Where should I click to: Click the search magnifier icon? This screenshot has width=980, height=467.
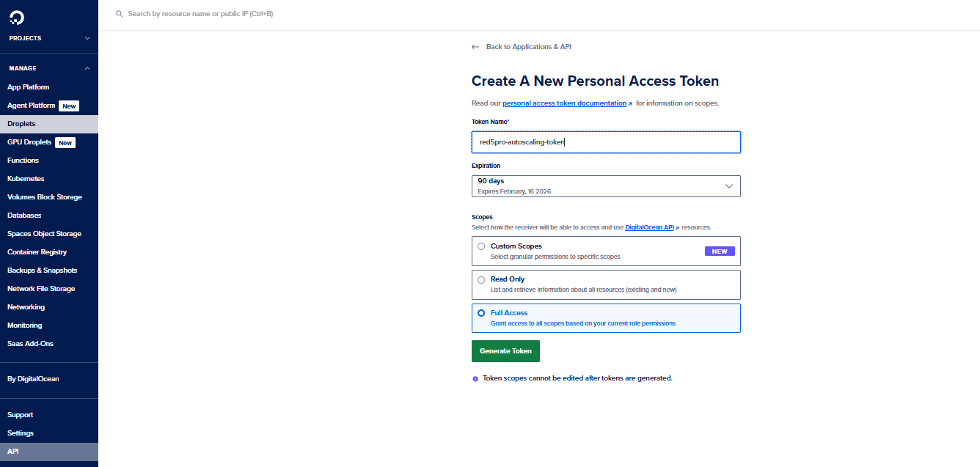click(x=119, y=13)
